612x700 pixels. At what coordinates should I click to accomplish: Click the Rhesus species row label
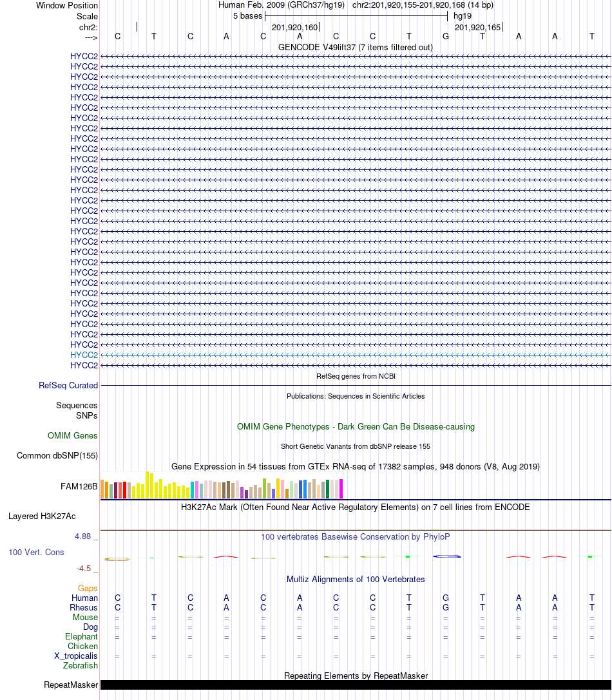point(84,607)
